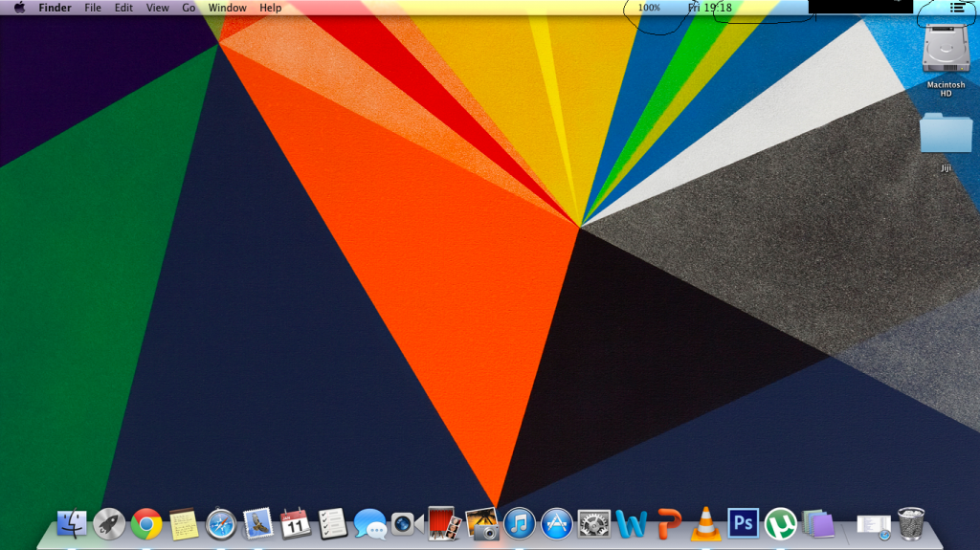Screen dimensions: 980x550
Task: Launch Microsoft Word in the Dock
Action: click(x=632, y=524)
